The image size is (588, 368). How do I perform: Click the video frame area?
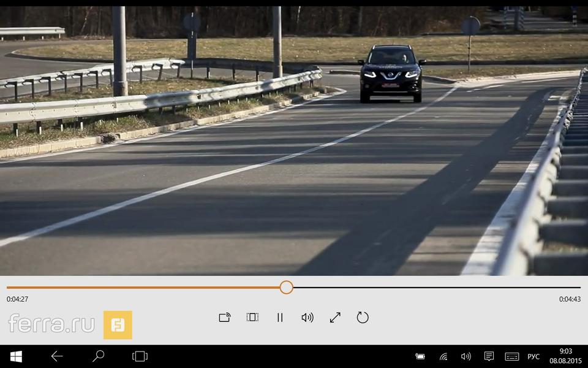294,141
